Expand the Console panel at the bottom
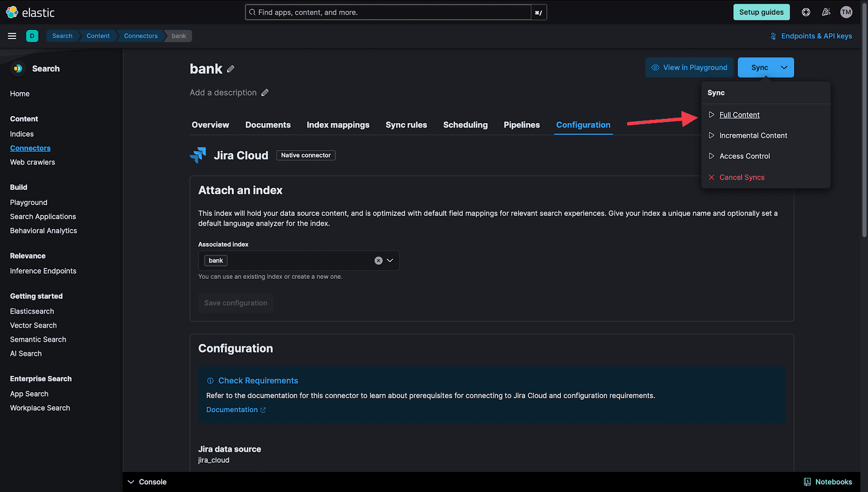868x492 pixels. point(131,482)
